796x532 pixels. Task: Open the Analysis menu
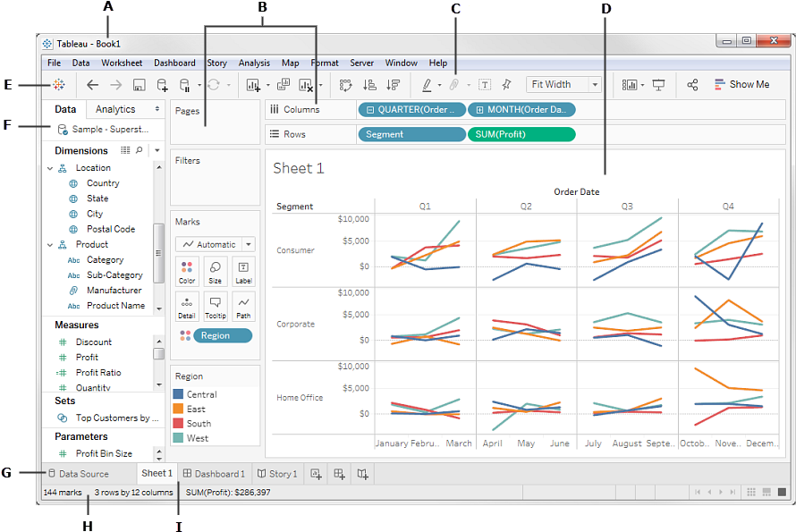click(x=254, y=63)
